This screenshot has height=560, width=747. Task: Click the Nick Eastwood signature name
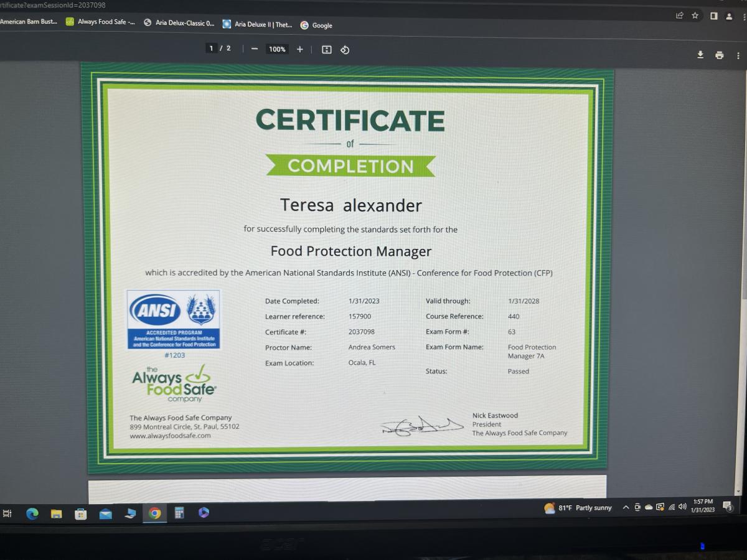pos(495,416)
